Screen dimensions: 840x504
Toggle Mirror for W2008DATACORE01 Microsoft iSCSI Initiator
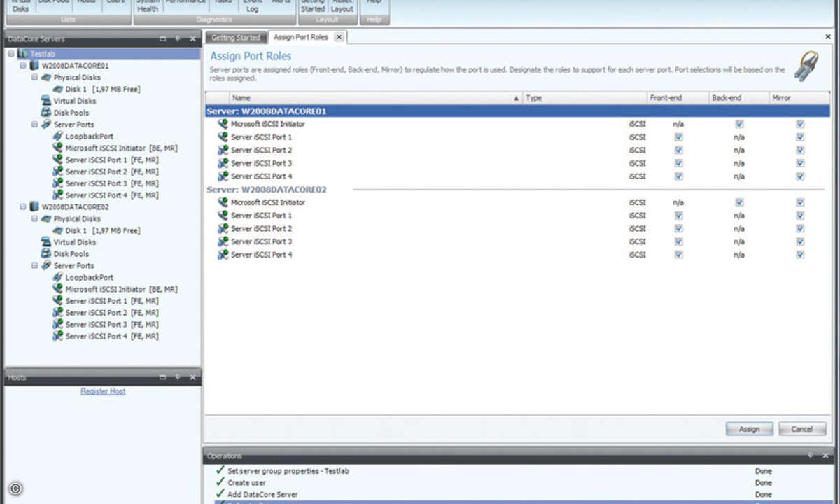pyautogui.click(x=800, y=124)
